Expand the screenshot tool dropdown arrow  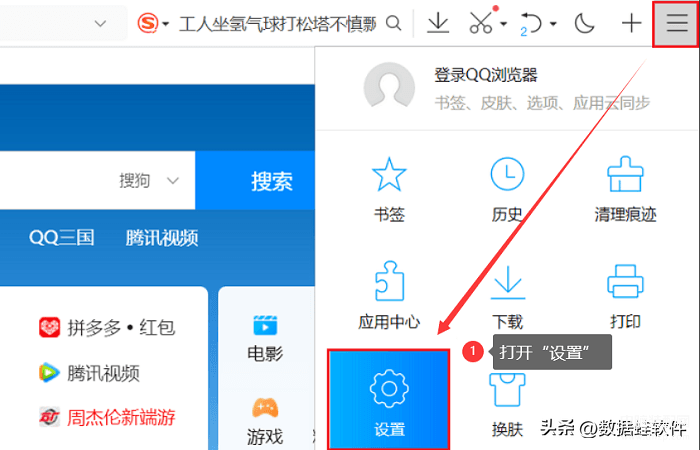pyautogui.click(x=504, y=24)
